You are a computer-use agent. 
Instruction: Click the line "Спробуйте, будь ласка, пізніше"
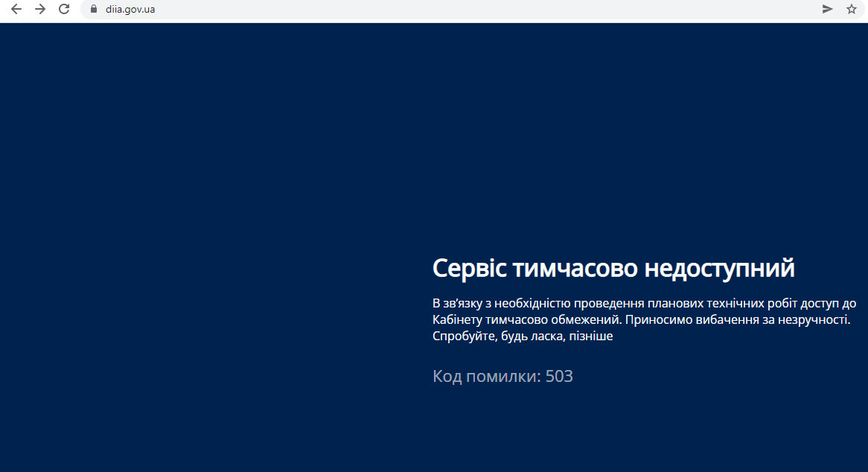523,337
